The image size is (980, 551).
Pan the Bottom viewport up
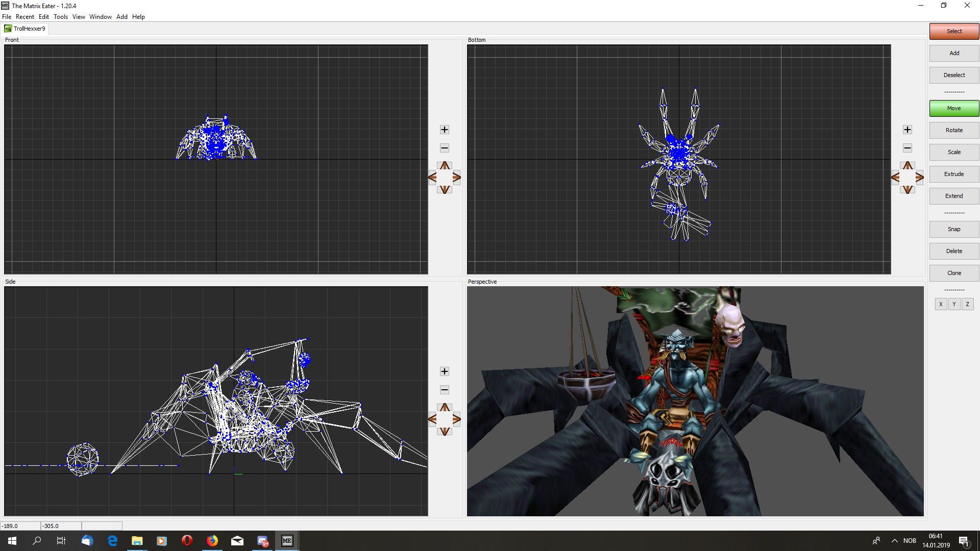click(908, 166)
